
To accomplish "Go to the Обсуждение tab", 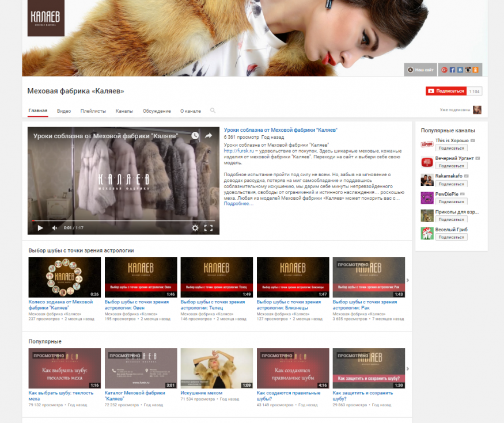I will click(157, 111).
